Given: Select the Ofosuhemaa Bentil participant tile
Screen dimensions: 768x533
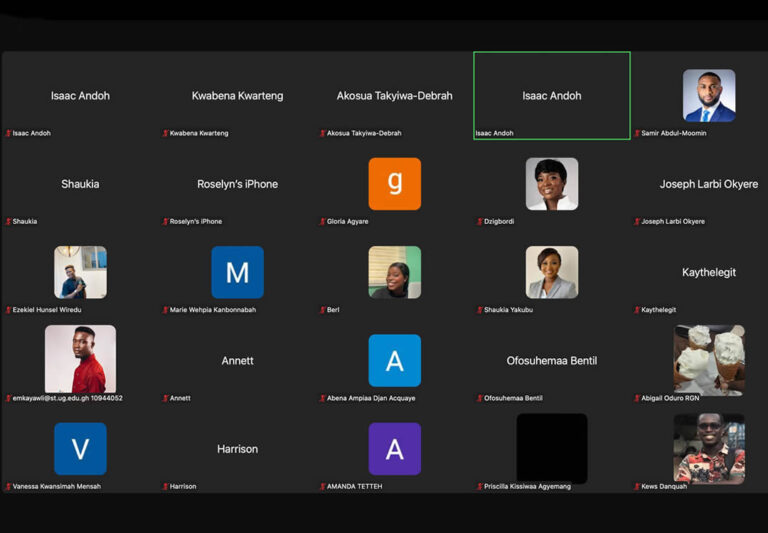Looking at the screenshot, I should coord(551,361).
